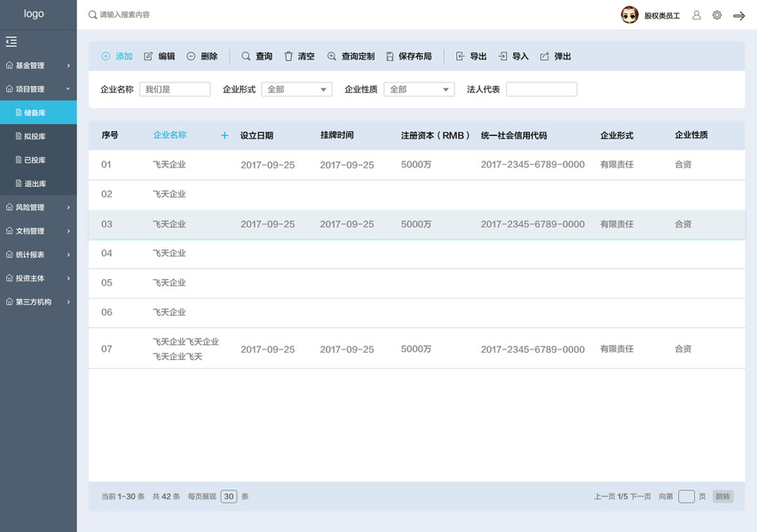The width and height of the screenshot is (757, 532).
Task: Sort by the 企业名称 column header
Action: pos(170,135)
